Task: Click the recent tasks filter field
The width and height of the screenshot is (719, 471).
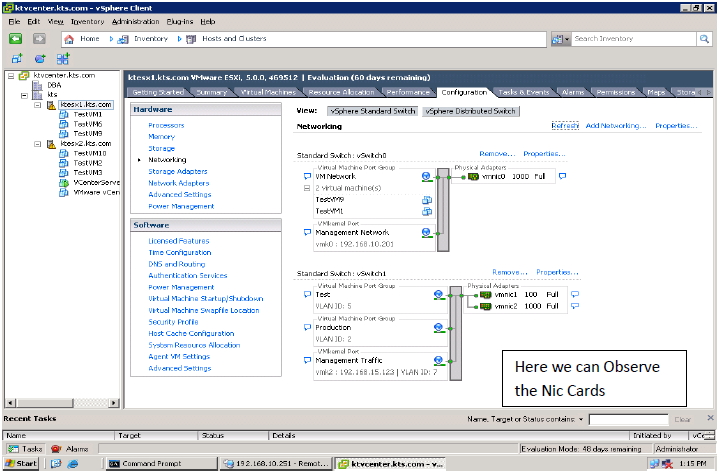Action: [x=628, y=419]
